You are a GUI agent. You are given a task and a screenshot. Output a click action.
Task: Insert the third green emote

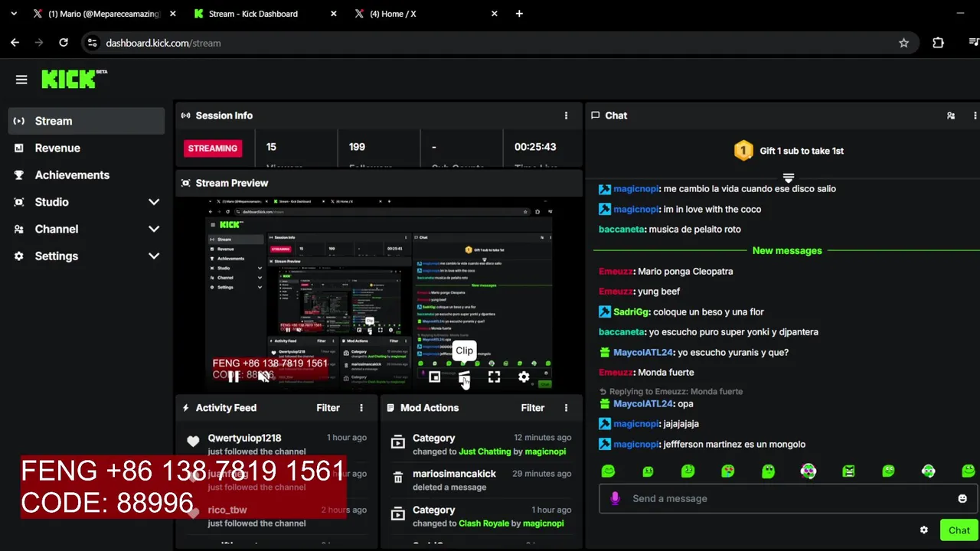688,471
